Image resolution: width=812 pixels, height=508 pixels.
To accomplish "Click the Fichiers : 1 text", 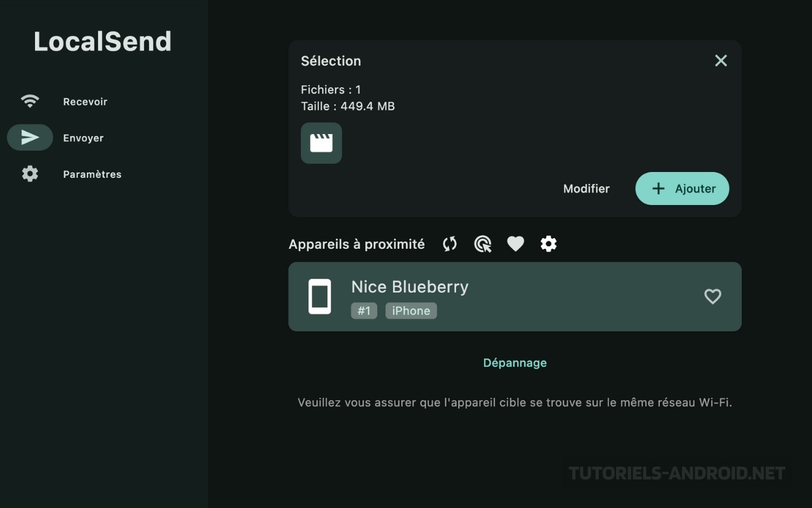I will coord(331,90).
